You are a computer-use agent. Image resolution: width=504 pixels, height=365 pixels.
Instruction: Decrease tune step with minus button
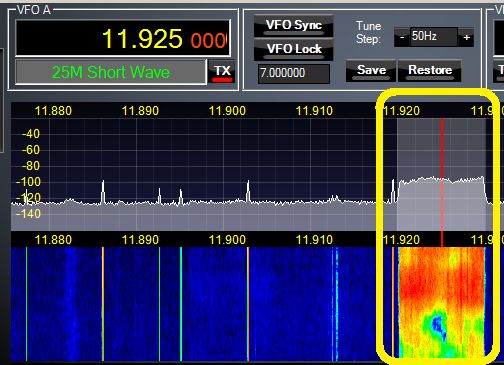(x=402, y=37)
